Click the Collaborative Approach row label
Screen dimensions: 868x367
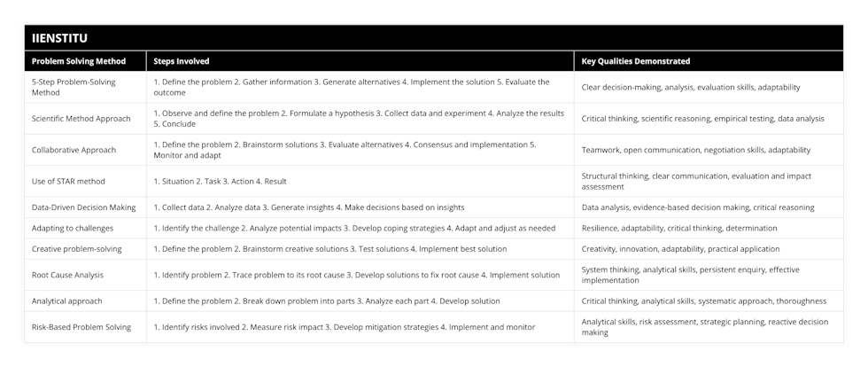point(85,150)
